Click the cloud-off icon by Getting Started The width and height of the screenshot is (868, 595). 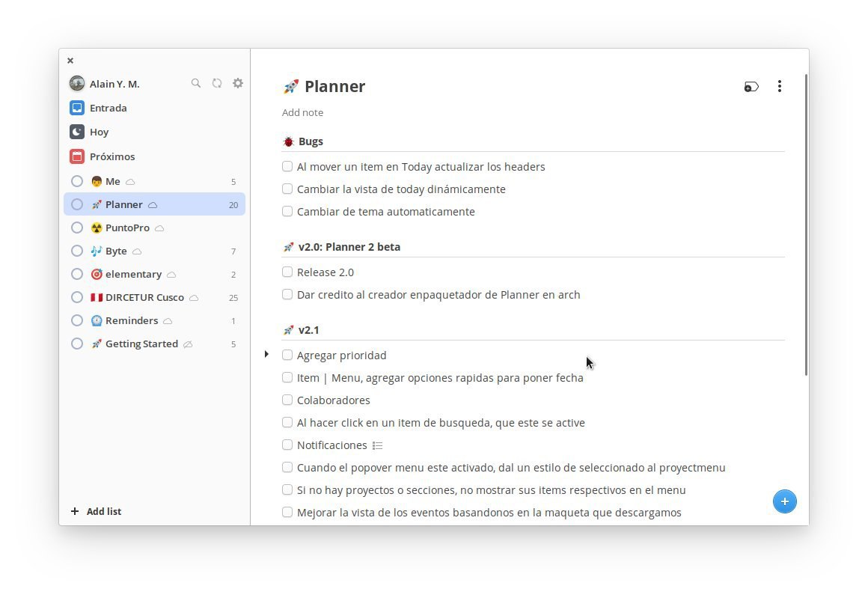coord(189,344)
